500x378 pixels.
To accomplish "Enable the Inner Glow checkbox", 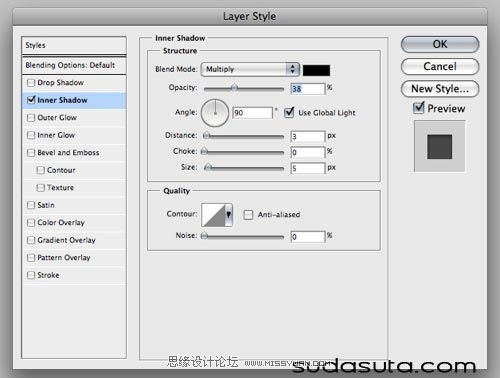I will [31, 135].
